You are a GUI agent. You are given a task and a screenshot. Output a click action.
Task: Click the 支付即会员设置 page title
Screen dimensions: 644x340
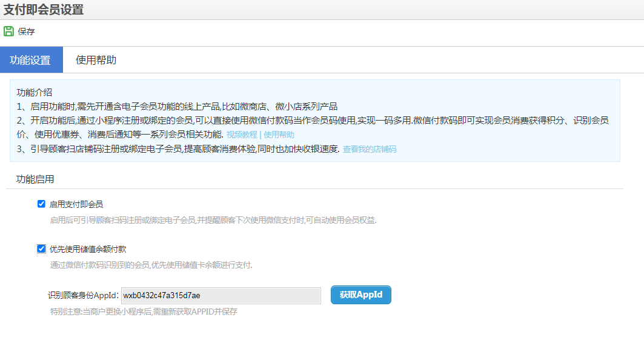pos(44,10)
